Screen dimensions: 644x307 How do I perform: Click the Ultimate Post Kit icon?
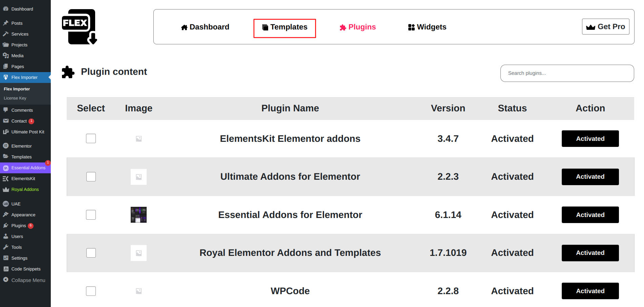(x=6, y=132)
